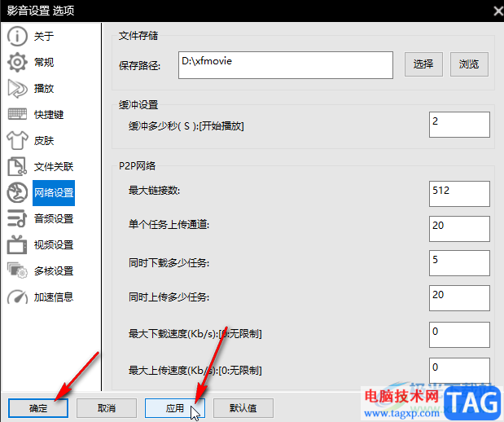Click the 缓冲设置 group title
Viewport: 504px width, 422px height.
pyautogui.click(x=138, y=105)
